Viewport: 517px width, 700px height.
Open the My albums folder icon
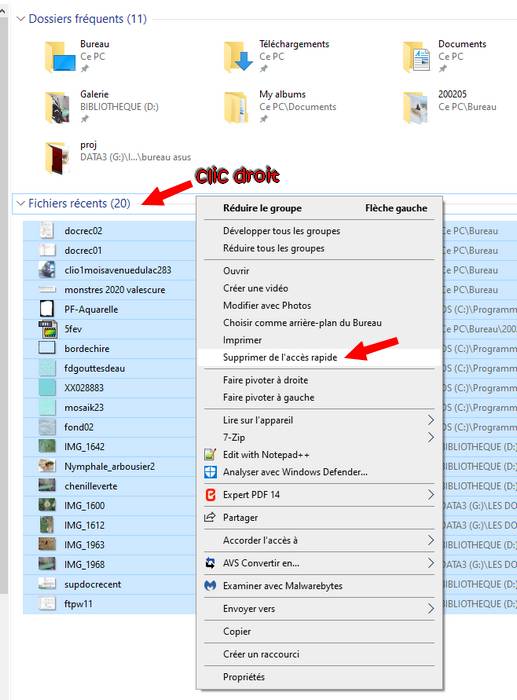[236, 107]
